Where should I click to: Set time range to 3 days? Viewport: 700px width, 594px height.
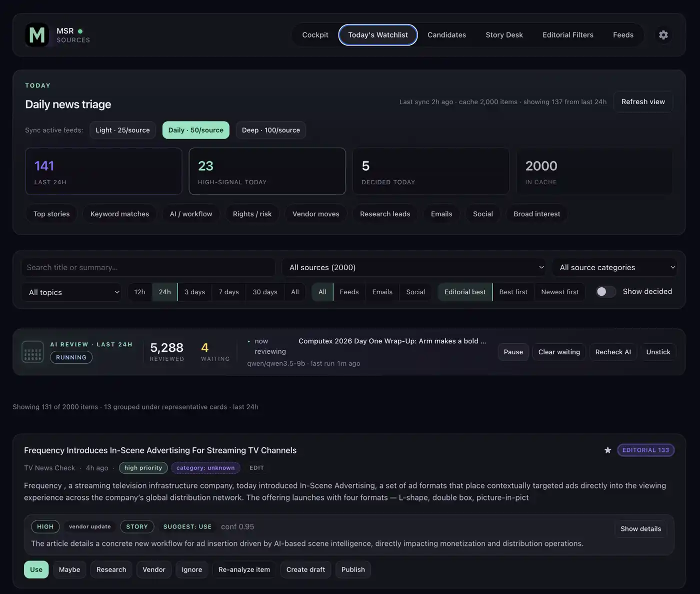tap(194, 292)
